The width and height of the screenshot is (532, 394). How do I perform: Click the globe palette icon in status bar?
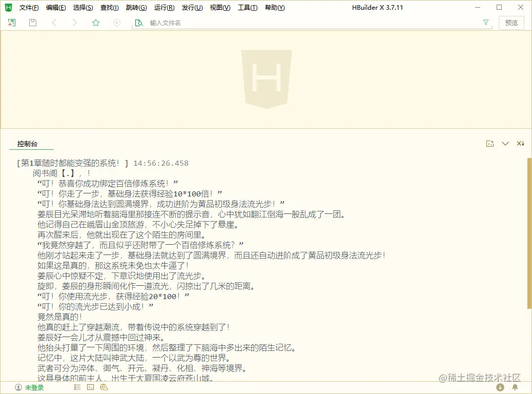[x=104, y=387]
